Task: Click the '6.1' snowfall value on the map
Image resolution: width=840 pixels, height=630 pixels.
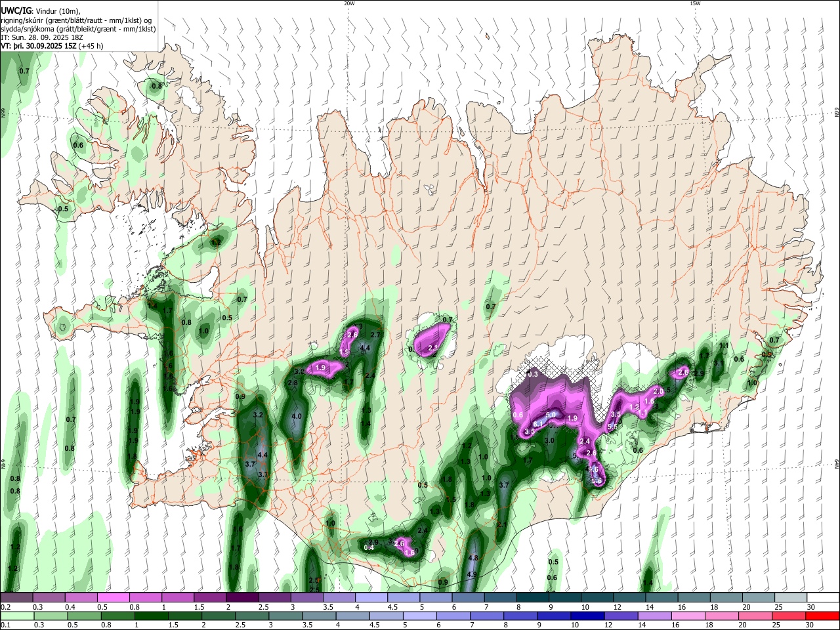Action: 537,424
